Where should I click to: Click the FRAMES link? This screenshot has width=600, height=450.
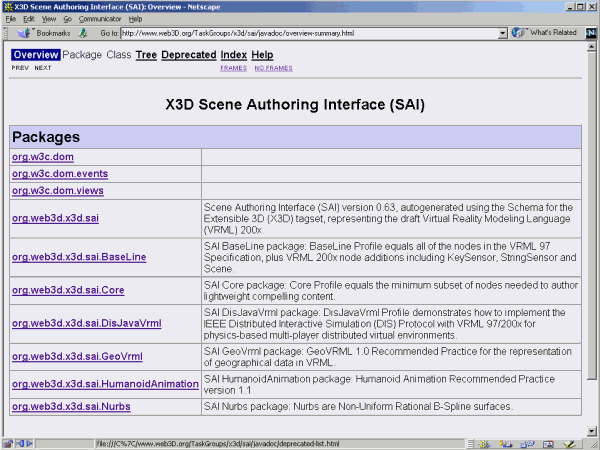[x=233, y=68]
